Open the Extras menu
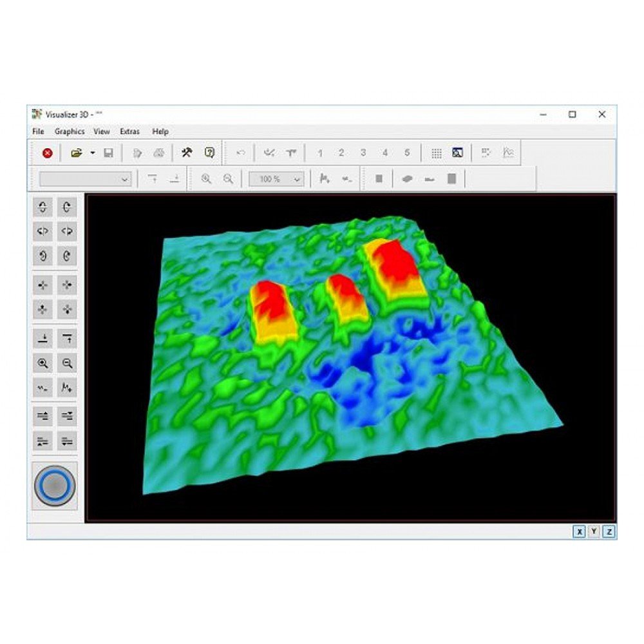 click(129, 131)
